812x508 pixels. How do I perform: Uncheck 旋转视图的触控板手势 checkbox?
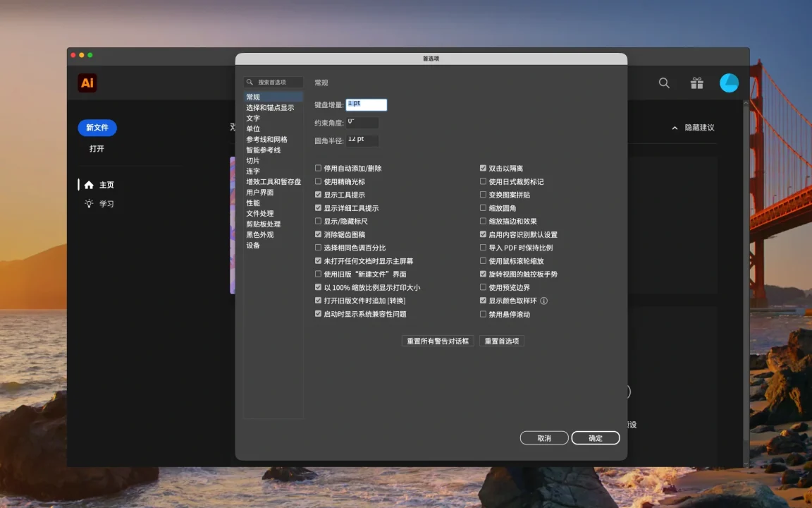[483, 274]
